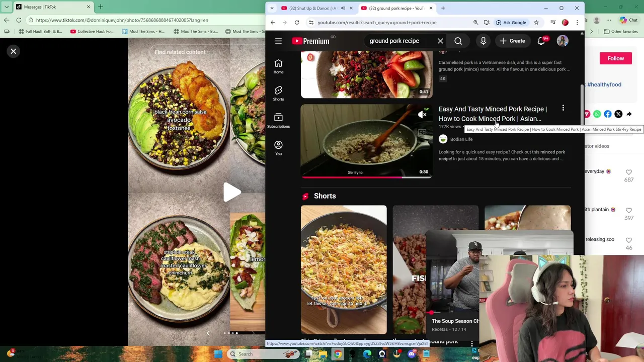Open the fried rice Shorts thumbnail

[344, 269]
